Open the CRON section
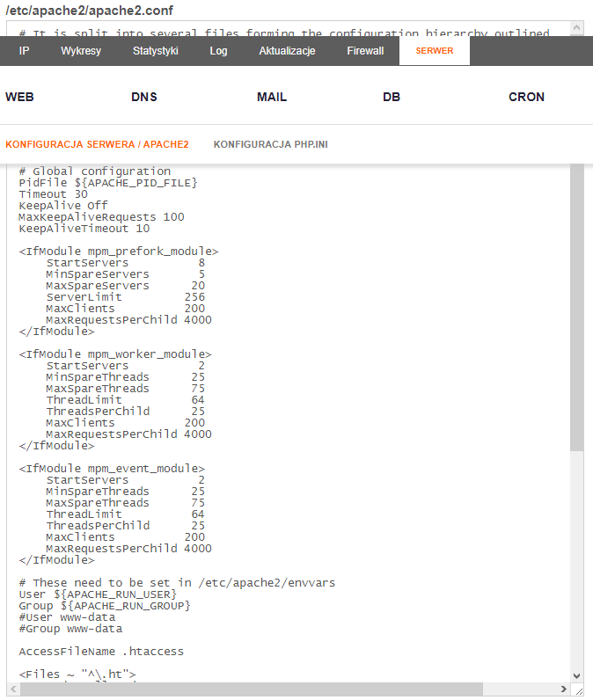The image size is (593, 700). (526, 97)
